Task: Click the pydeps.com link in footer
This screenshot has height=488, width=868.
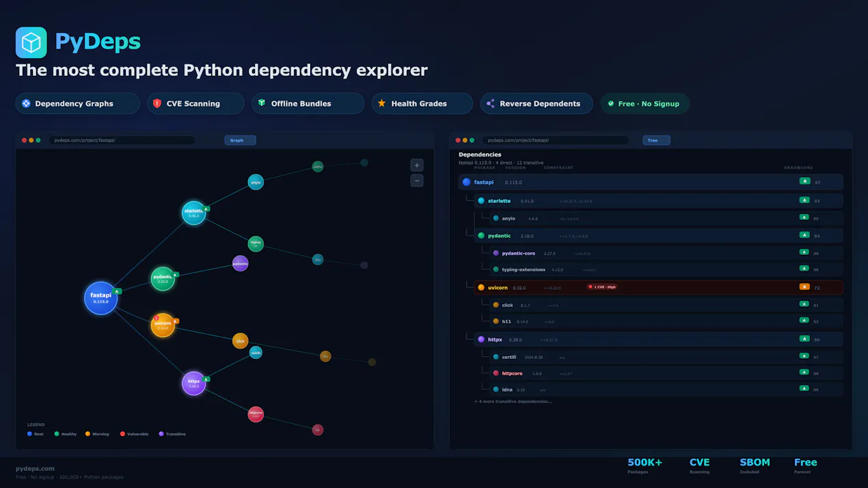Action: click(x=35, y=468)
